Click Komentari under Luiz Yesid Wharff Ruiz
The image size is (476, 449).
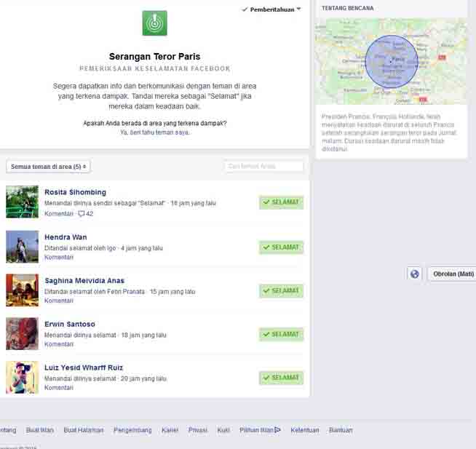pos(59,388)
